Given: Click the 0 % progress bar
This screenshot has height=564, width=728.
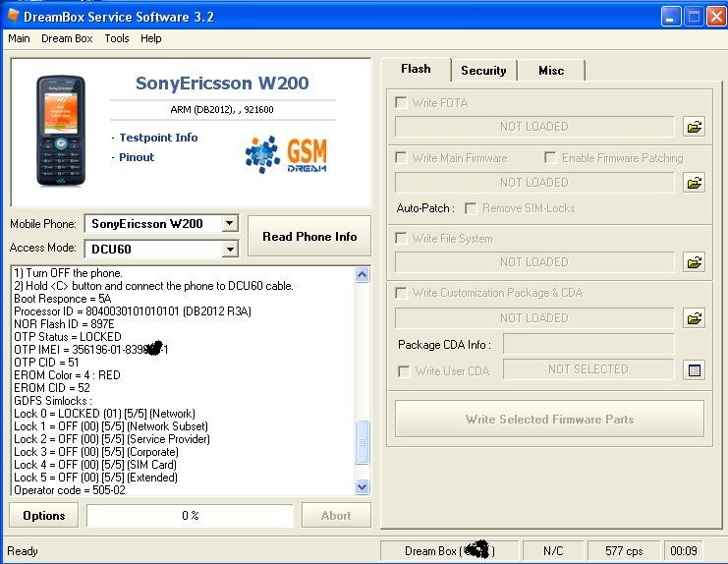Looking at the screenshot, I should coord(191,516).
